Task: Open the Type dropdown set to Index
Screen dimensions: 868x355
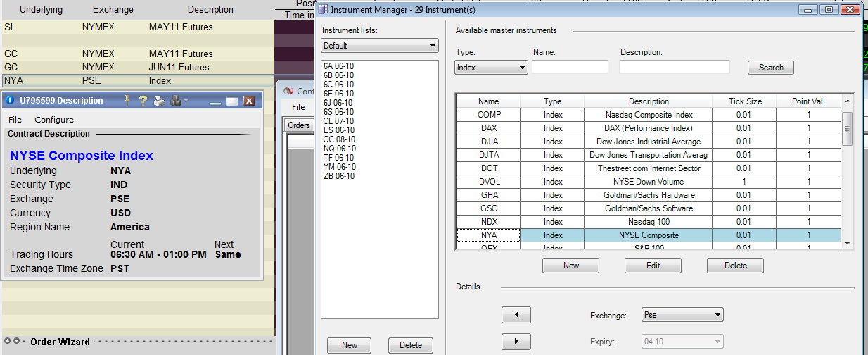Action: 491,68
